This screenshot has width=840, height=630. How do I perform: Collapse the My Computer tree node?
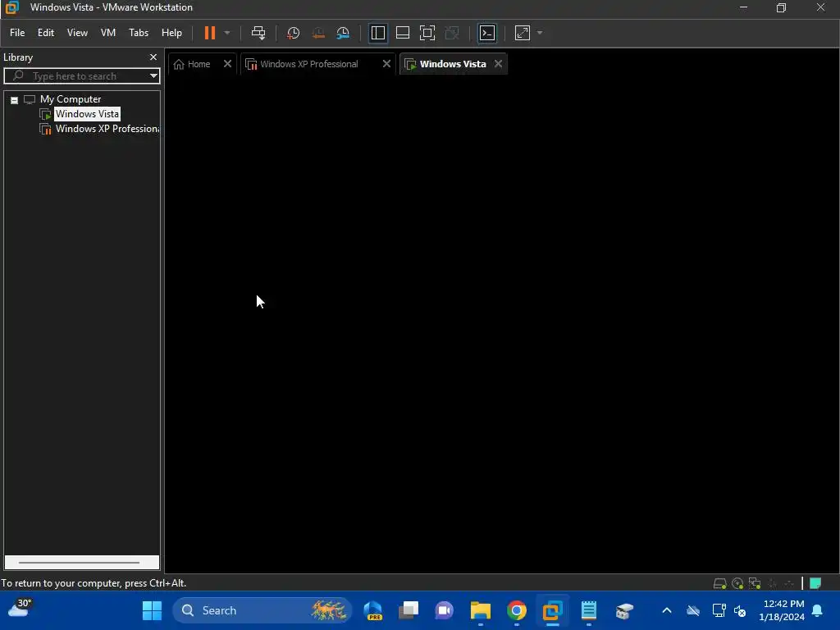click(x=15, y=99)
